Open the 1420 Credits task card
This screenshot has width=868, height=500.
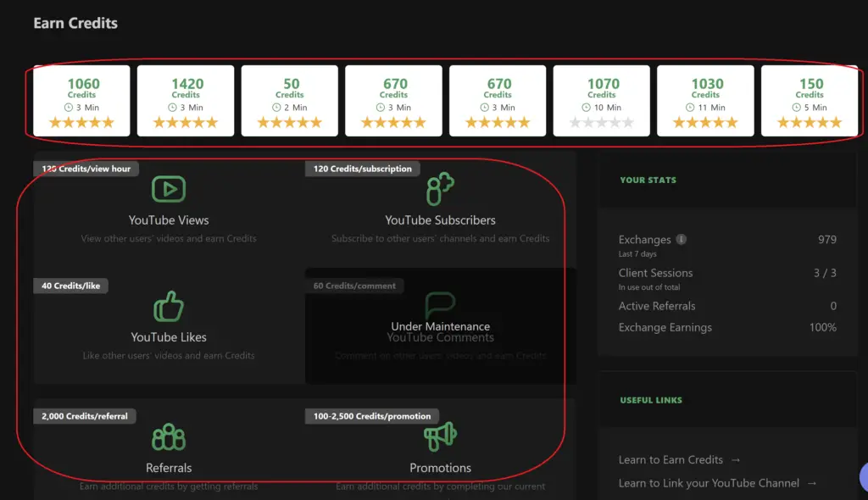click(186, 101)
